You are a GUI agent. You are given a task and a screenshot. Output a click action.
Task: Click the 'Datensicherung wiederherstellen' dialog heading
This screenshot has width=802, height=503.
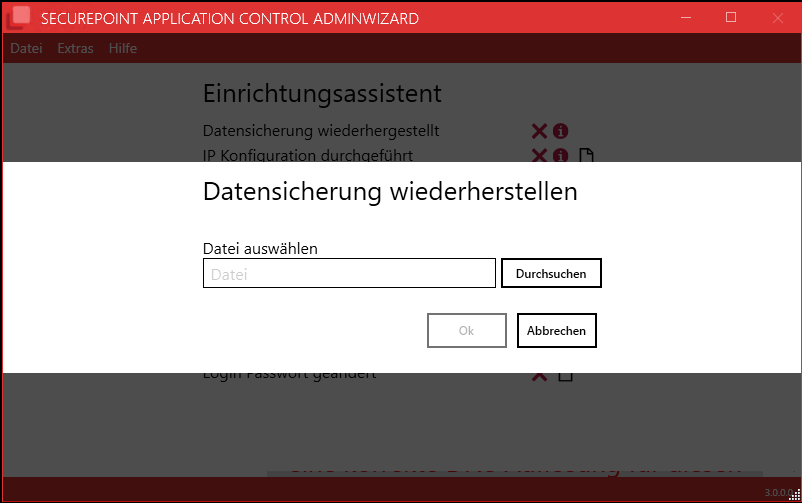(390, 192)
